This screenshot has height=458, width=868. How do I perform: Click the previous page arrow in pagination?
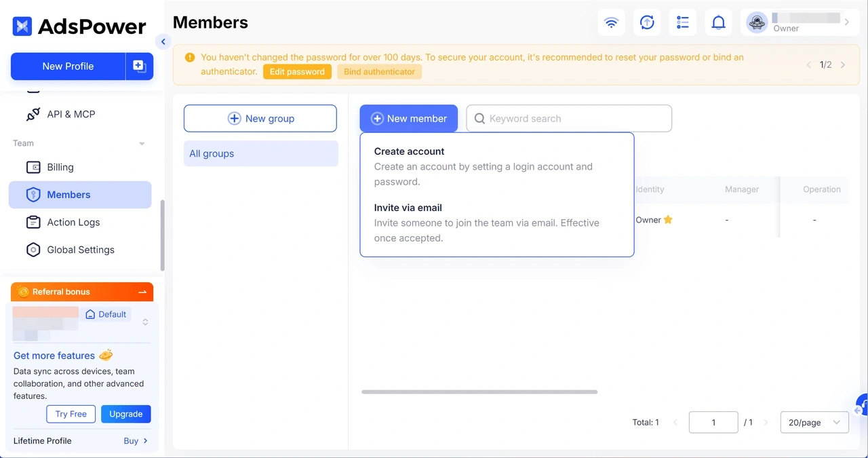tap(675, 422)
